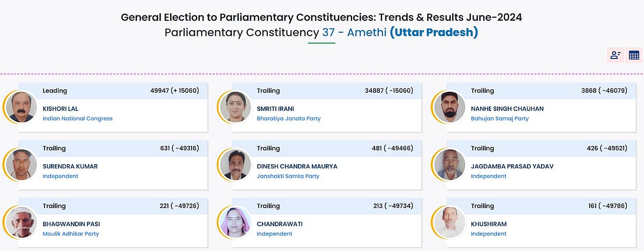Click Bhagwandin Pasi's candidate photo
Viewport: 644px width, 251px height.
tap(22, 222)
